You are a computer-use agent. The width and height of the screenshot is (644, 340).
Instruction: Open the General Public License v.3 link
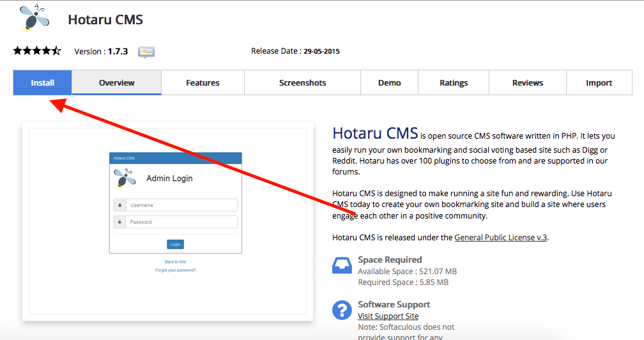500,237
